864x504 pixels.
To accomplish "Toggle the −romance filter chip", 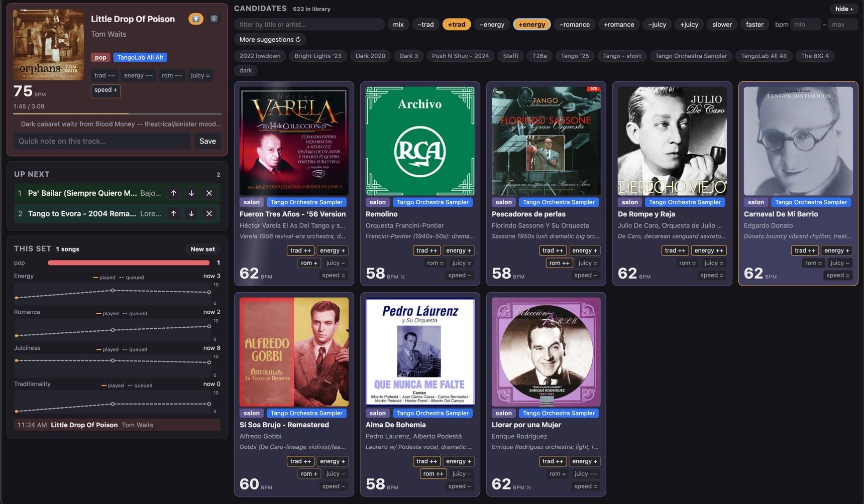I will pyautogui.click(x=575, y=24).
